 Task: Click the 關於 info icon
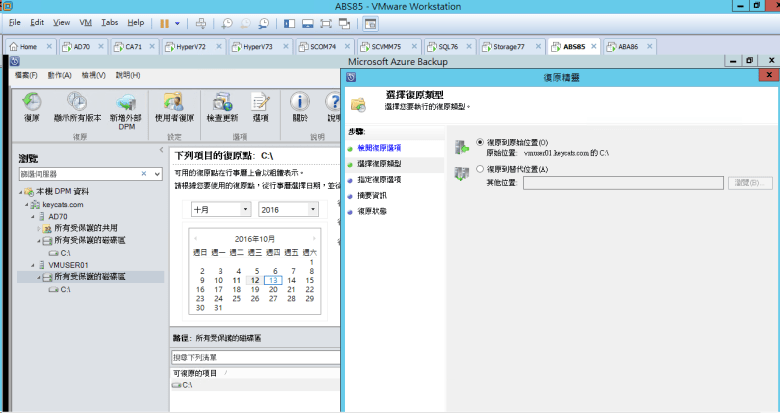(x=300, y=106)
